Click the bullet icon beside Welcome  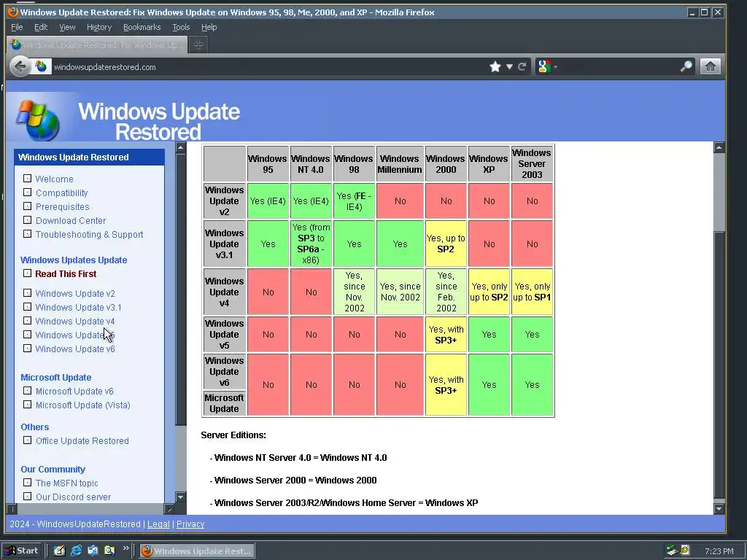(27, 179)
